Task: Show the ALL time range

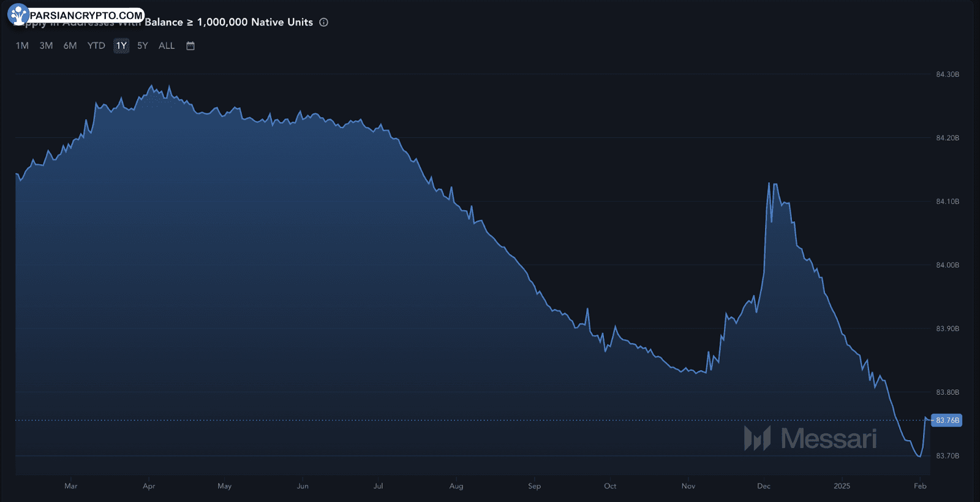Action: tap(167, 46)
